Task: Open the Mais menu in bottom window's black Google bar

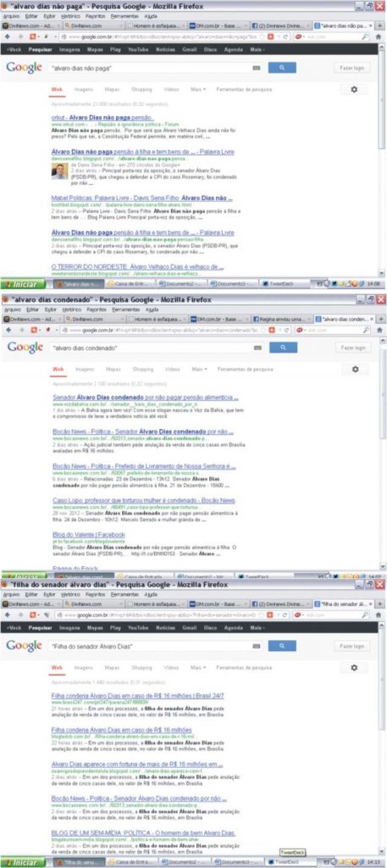Action: 257,628
